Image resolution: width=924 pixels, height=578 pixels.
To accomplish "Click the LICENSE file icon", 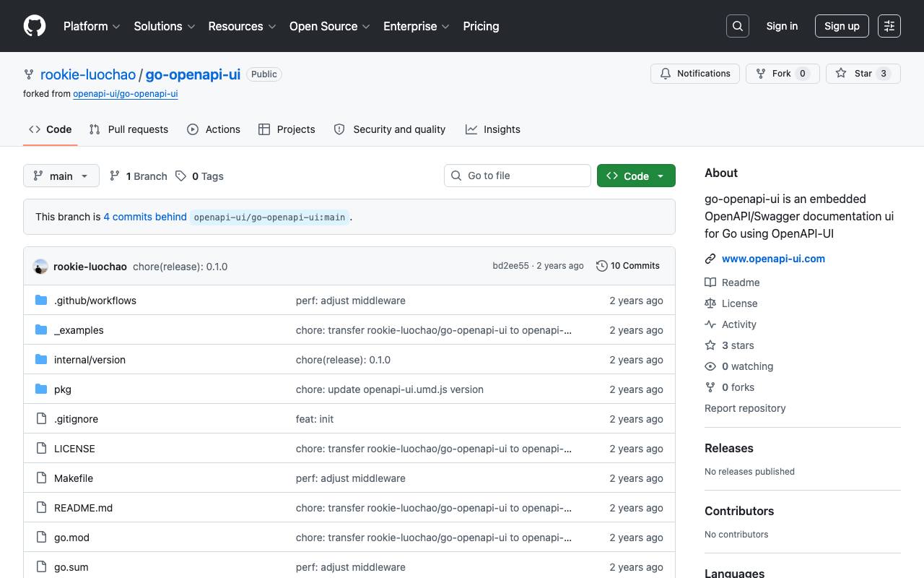I will point(41,449).
